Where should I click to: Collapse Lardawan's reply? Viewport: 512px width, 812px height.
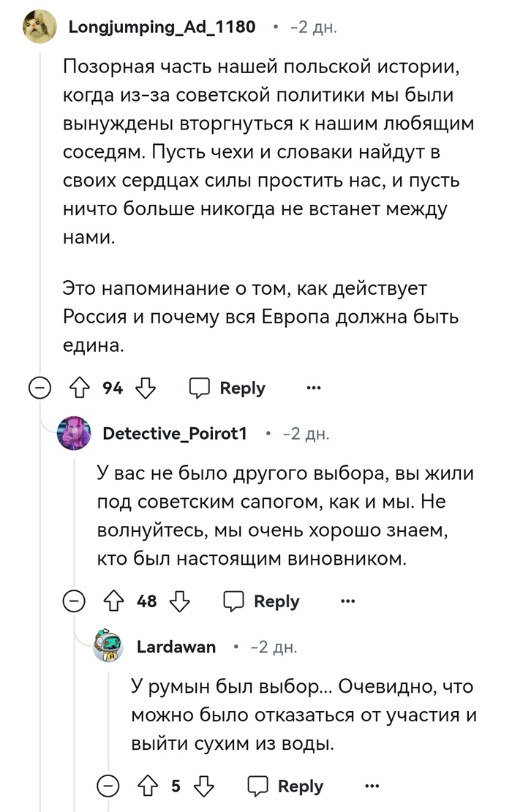107,786
